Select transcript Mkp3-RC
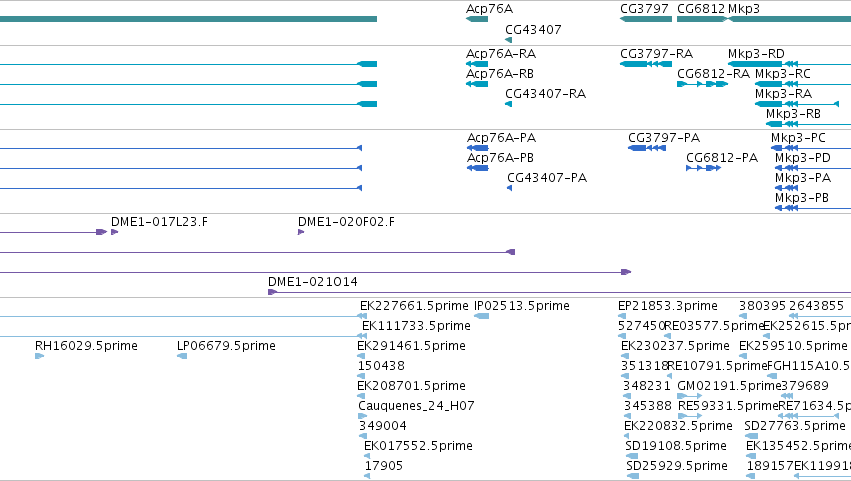851x481 pixels. click(783, 74)
